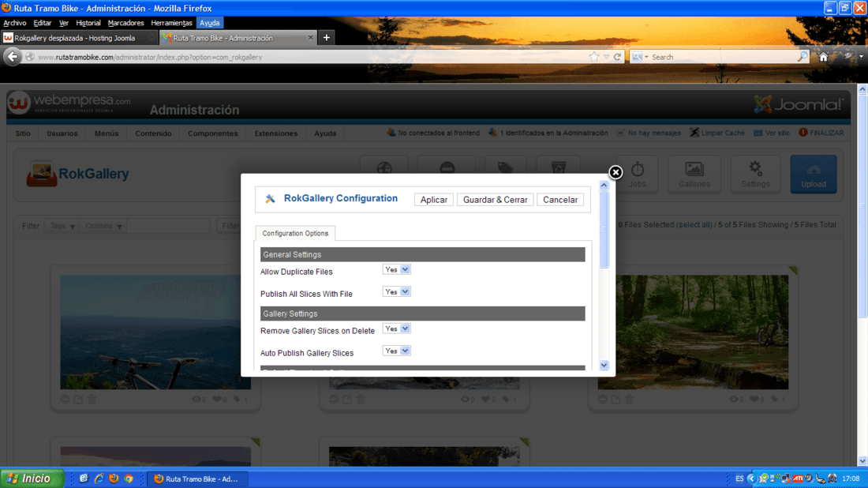Toggle the eye views icon under forest photo
This screenshot has width=868, height=488.
pyautogui.click(x=734, y=400)
